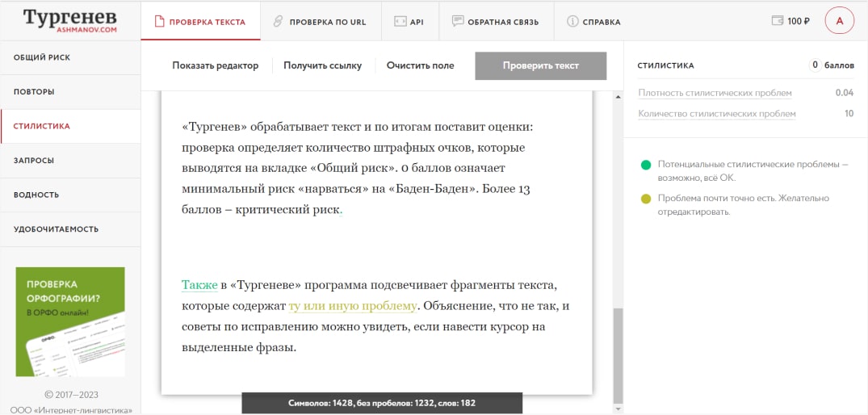Viewport: 868px width, 415px height.
Task: Click the green dot legend marker
Action: coord(645,165)
